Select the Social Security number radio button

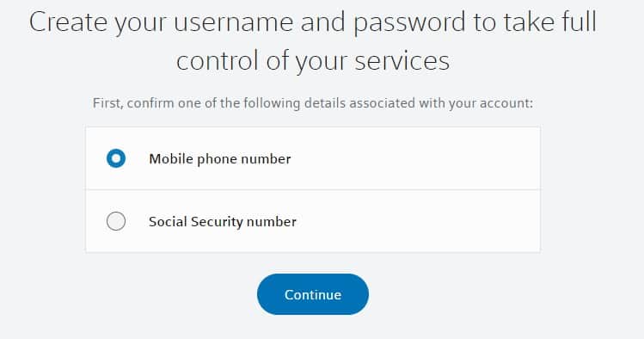116,221
